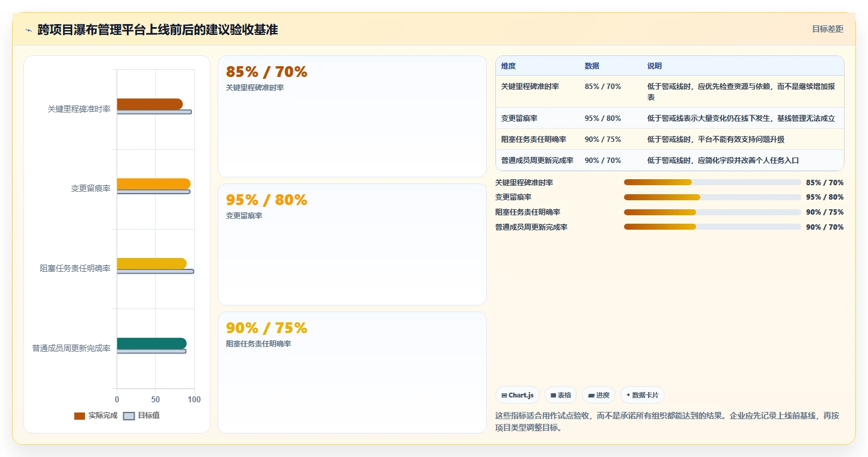
Task: Click the small icon before the page title
Action: 28,30
